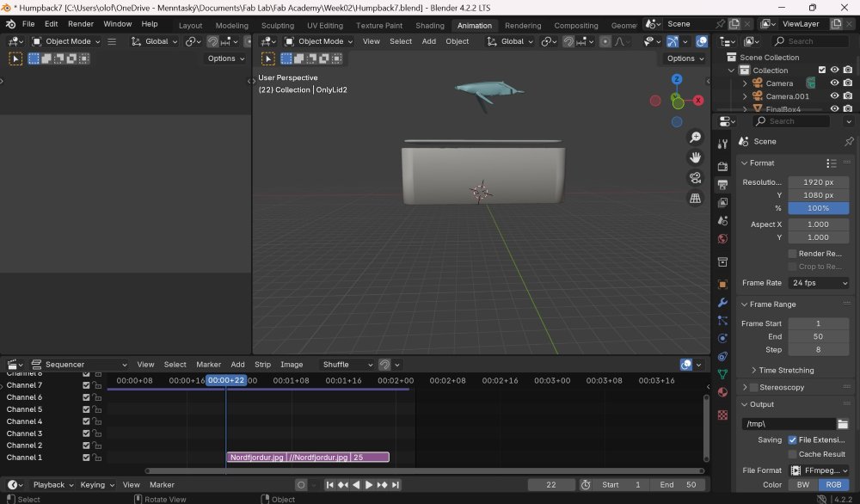Screen dimensions: 860x504
Task: Open the Object Data (green mesh) tab
Action: coord(722,374)
